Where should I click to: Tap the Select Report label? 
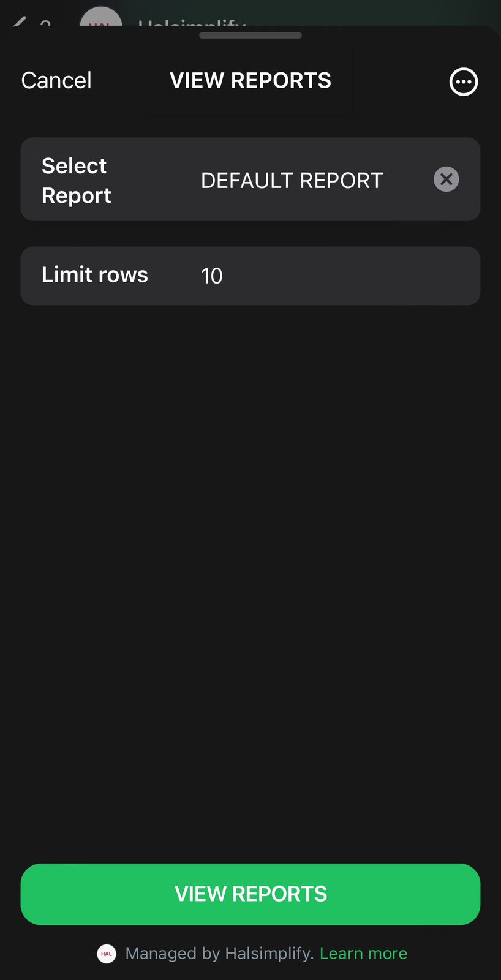click(76, 180)
